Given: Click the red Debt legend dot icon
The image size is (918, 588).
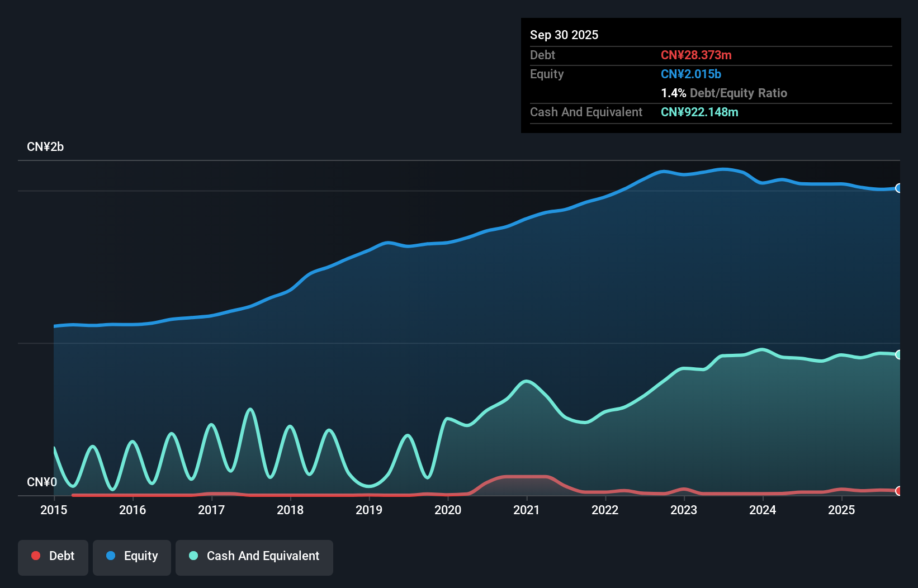Looking at the screenshot, I should [x=36, y=556].
